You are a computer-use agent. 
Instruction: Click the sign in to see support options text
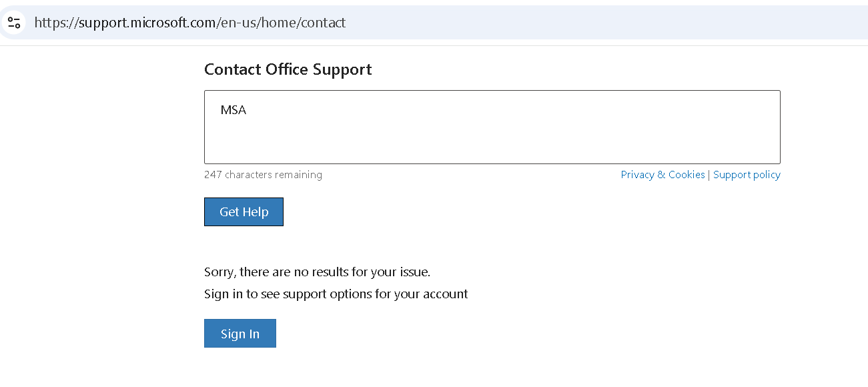336,294
